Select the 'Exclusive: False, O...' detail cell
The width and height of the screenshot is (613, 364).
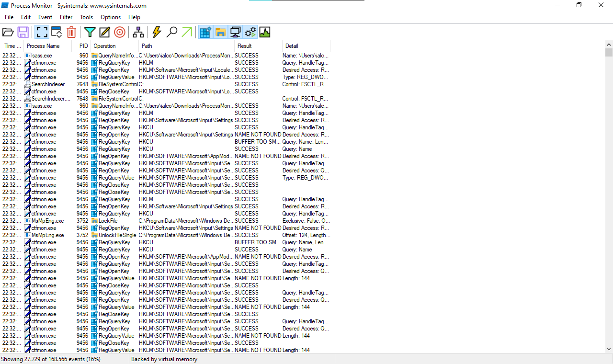click(x=306, y=221)
